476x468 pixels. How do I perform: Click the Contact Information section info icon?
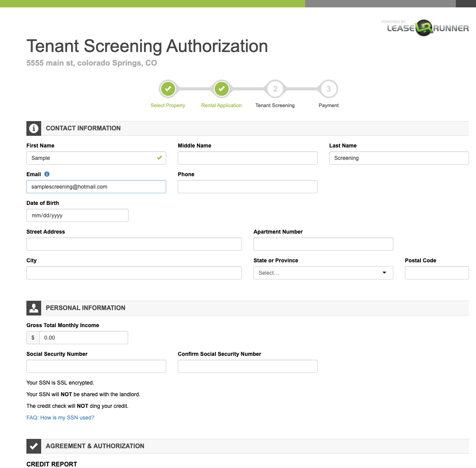[34, 128]
